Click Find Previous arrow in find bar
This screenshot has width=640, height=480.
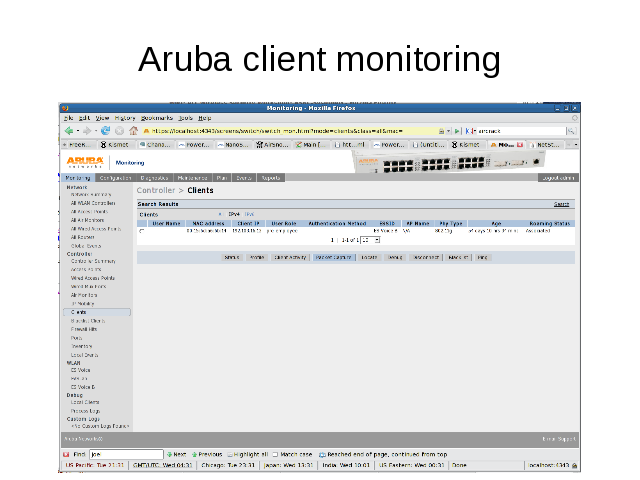tap(193, 453)
